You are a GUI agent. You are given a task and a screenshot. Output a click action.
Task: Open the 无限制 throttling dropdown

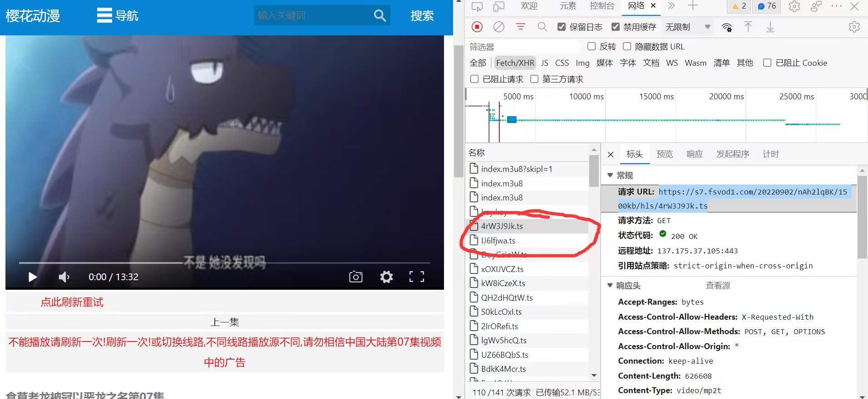687,27
